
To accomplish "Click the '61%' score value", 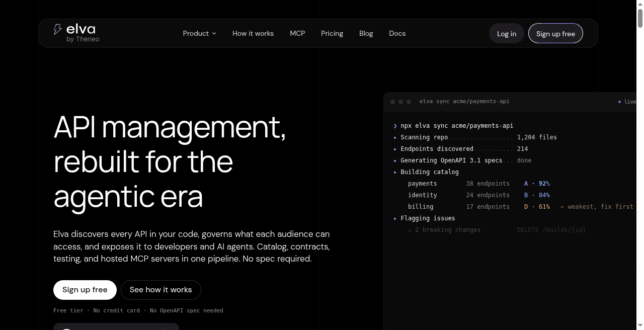I will 544,207.
